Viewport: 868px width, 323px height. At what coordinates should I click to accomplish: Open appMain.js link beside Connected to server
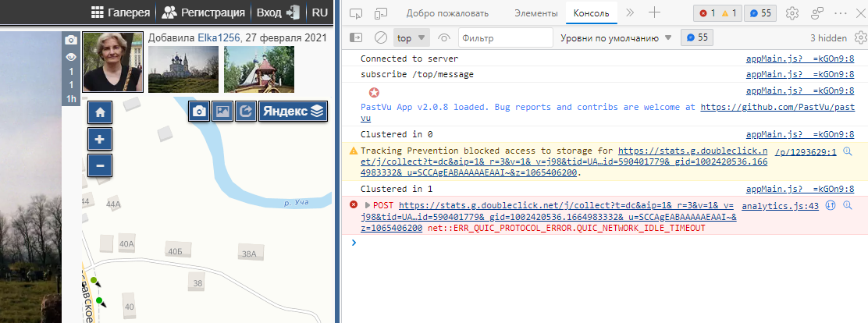pyautogui.click(x=800, y=59)
